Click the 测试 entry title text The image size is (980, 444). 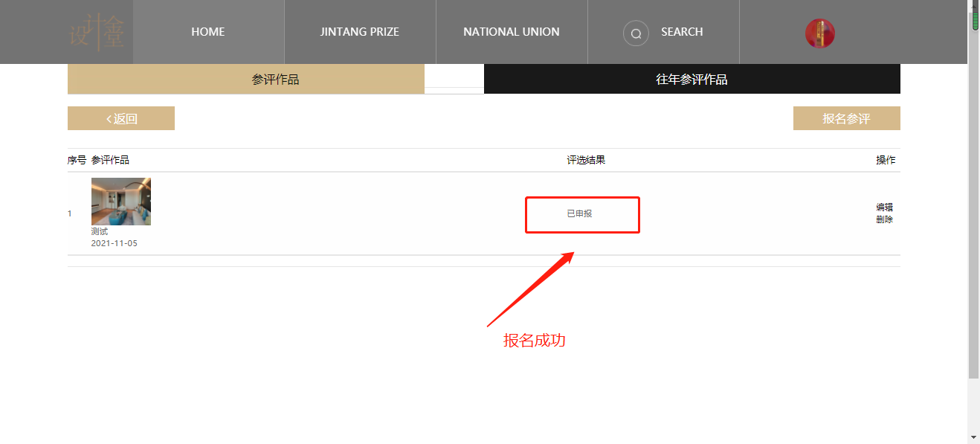click(x=100, y=231)
